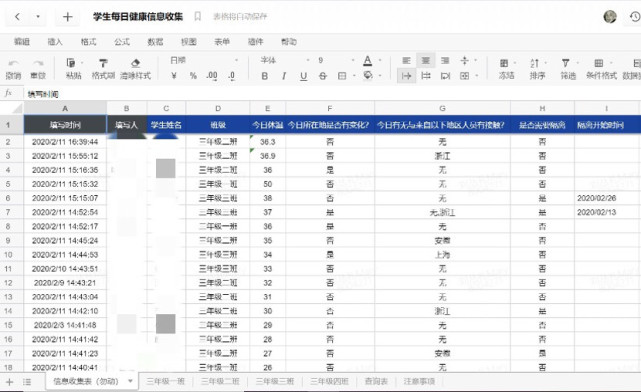The image size is (641, 392).
Task: Expand the dropdown arrow beside back button
Action: 38,17
